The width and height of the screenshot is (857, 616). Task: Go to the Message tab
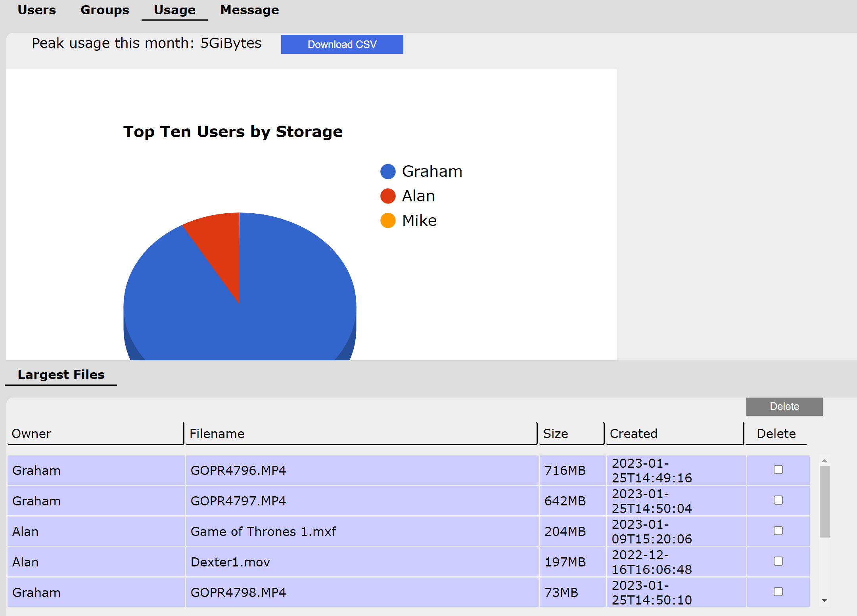249,10
